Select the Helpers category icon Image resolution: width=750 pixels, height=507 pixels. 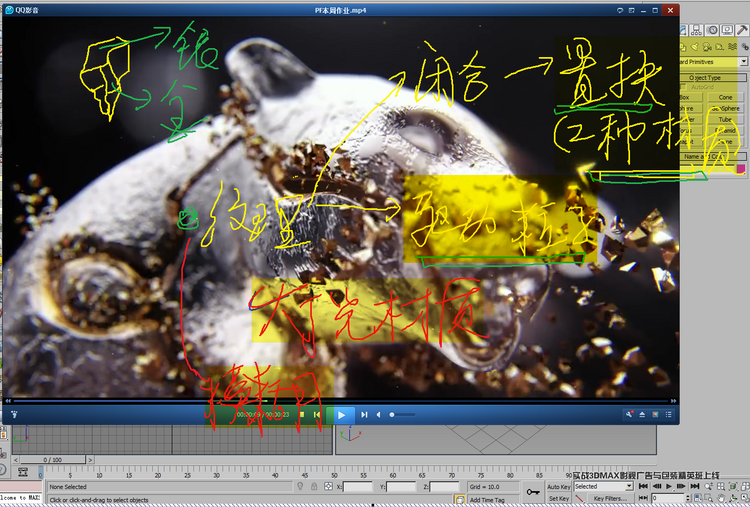pyautogui.click(x=719, y=46)
